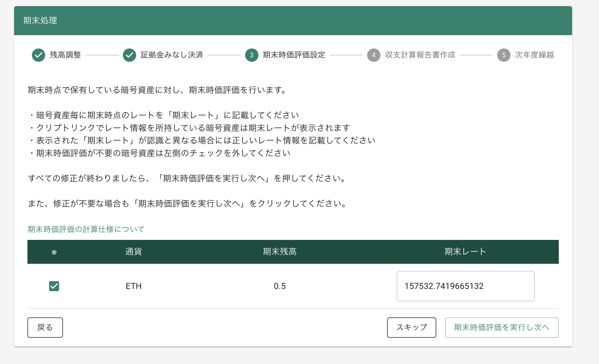Image resolution: width=599 pixels, height=364 pixels.
Task: Click the 期末レート input field for ETH
Action: pyautogui.click(x=466, y=286)
